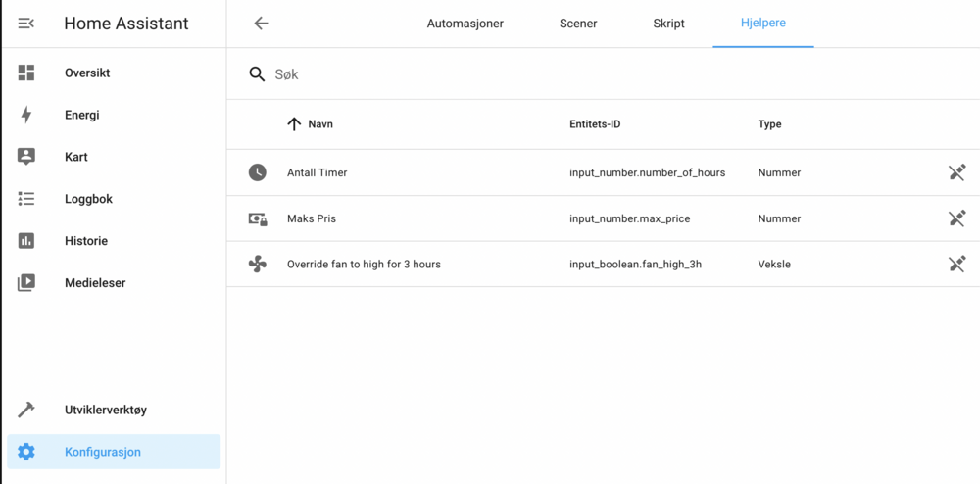Click the Antall Timer clock icon
This screenshot has height=484, width=980.
(257, 172)
